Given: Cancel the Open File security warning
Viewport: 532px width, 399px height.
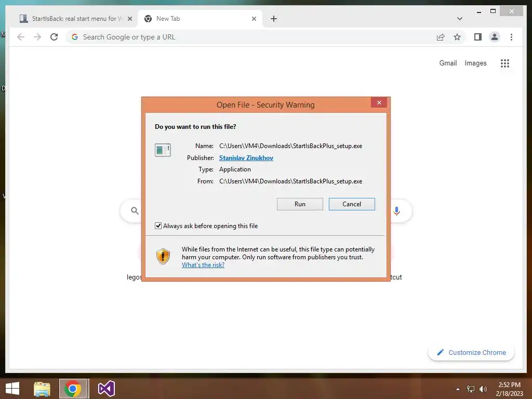Looking at the screenshot, I should point(352,204).
